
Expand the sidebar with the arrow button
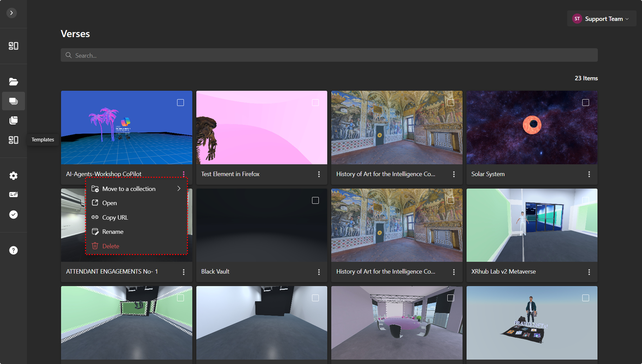pyautogui.click(x=11, y=13)
